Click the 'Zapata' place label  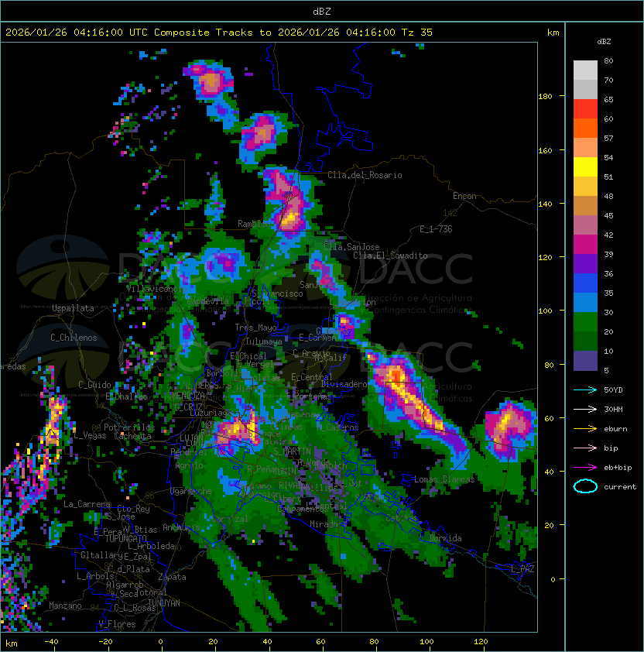[172, 577]
